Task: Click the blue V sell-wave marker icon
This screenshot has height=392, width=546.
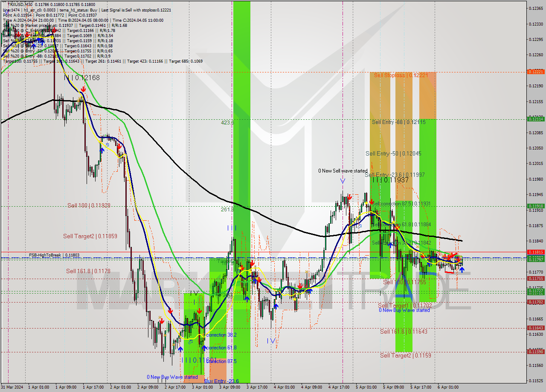Action: click(343, 181)
